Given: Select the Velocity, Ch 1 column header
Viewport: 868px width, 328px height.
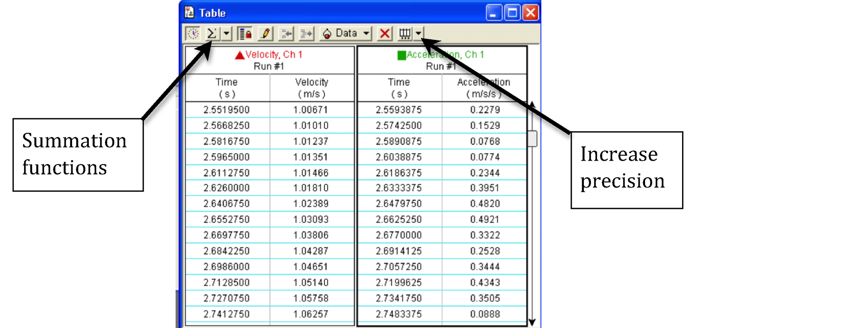Looking at the screenshot, I should [273, 55].
